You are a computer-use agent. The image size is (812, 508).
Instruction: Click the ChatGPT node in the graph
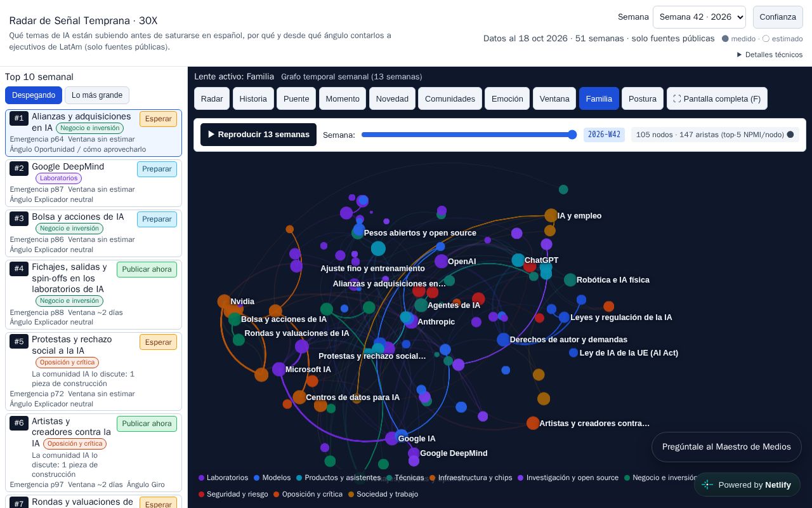518,260
